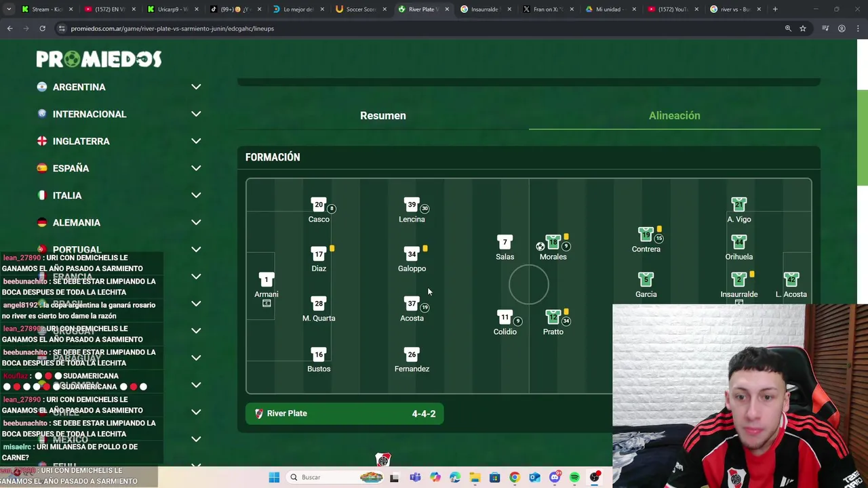Expand the PORTUGAL chevron
The image size is (868, 488).
(196, 249)
